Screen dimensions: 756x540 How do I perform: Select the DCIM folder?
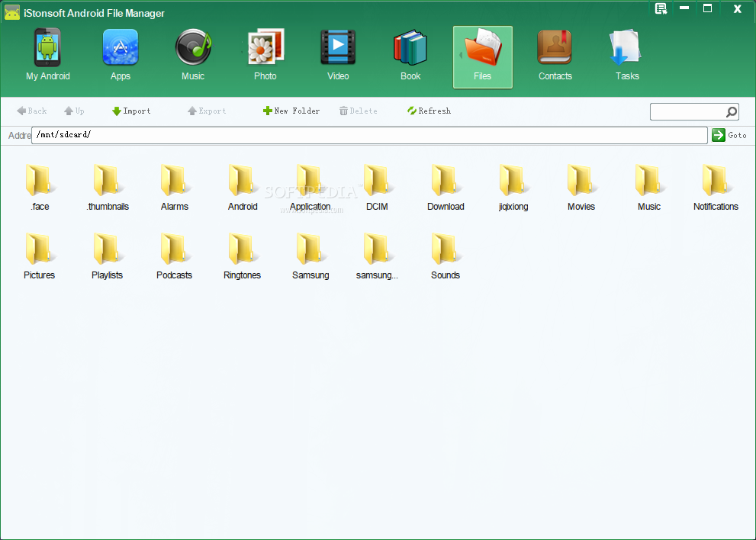click(x=377, y=188)
